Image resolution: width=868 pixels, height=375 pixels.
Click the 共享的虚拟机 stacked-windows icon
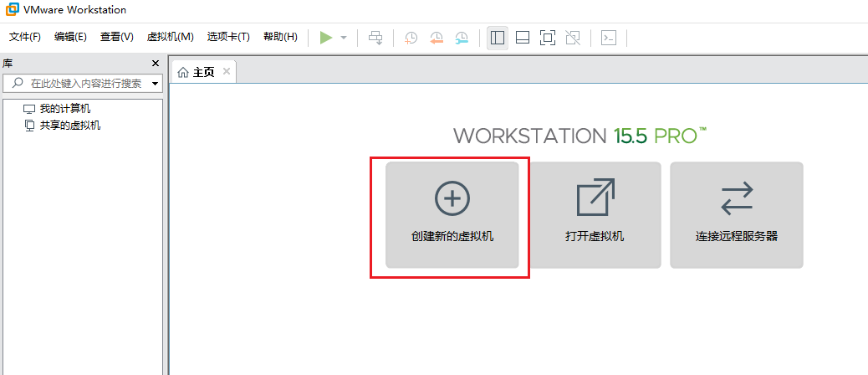(x=30, y=126)
